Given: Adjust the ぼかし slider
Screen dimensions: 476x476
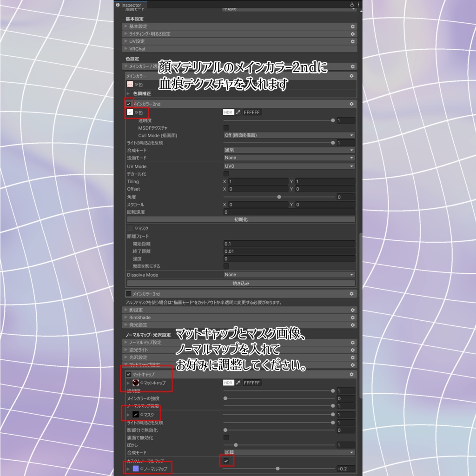Looking at the screenshot, I should [x=279, y=445].
